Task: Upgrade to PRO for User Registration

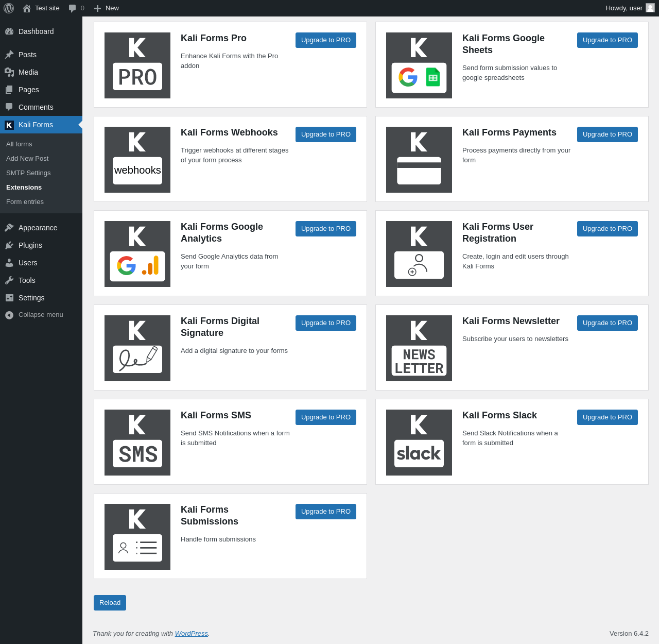Action: [x=608, y=229]
